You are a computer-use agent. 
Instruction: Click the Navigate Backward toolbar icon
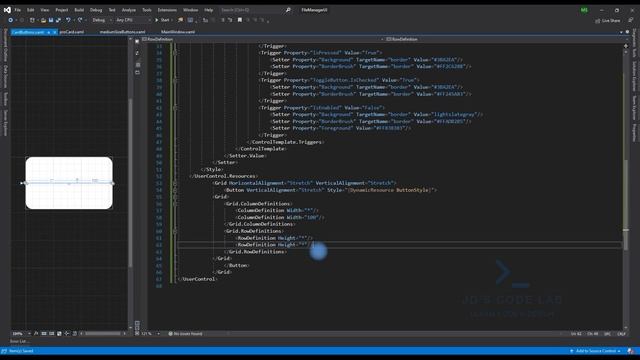11,20
